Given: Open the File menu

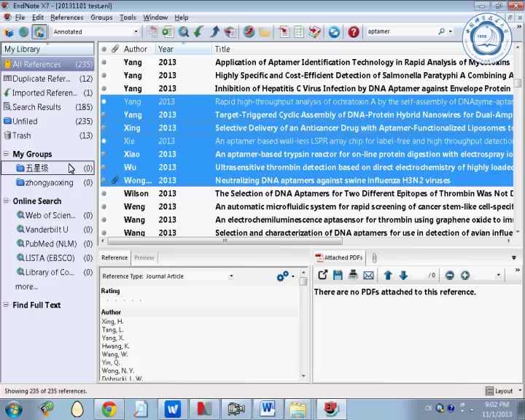Looking at the screenshot, I should click(20, 17).
